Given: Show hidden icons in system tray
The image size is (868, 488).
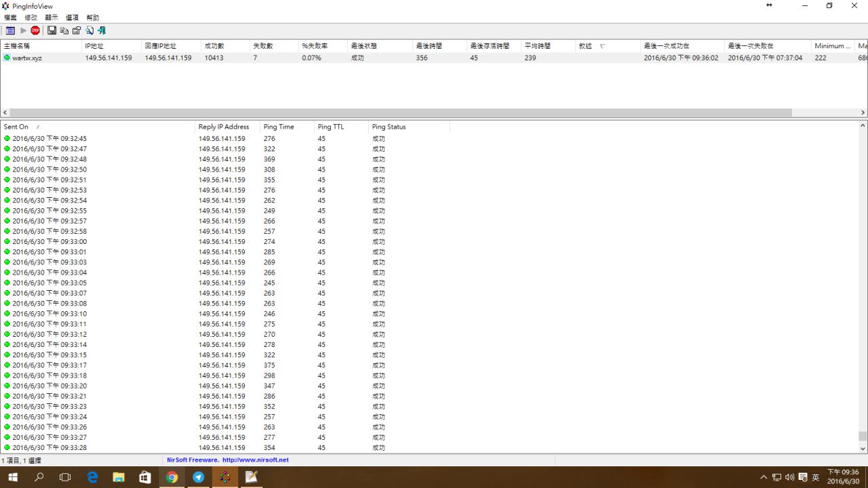Looking at the screenshot, I should coord(764,477).
